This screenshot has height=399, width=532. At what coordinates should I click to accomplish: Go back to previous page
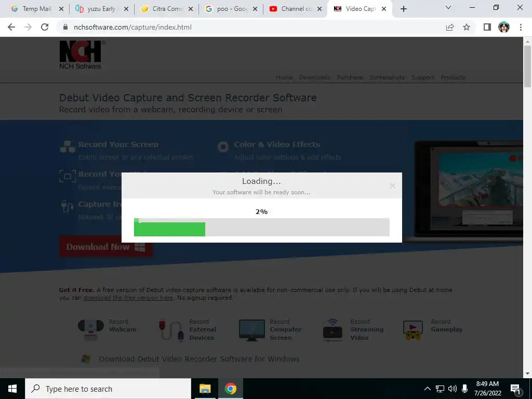click(11, 27)
